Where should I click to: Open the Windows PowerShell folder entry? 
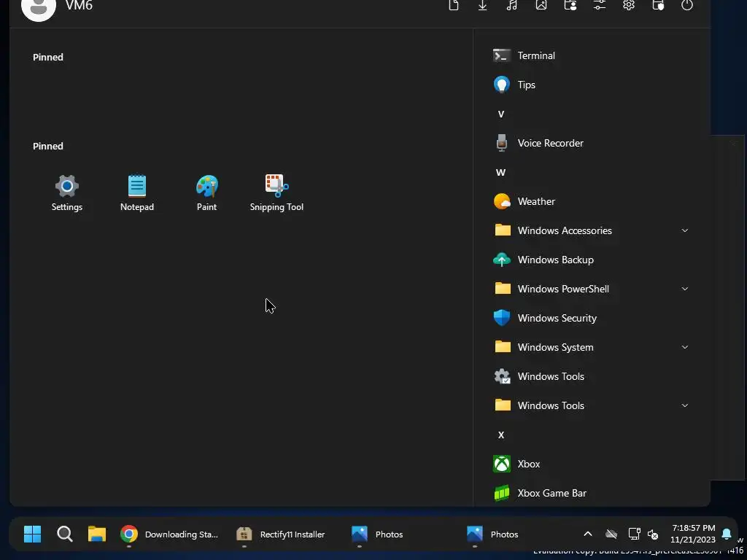point(591,289)
